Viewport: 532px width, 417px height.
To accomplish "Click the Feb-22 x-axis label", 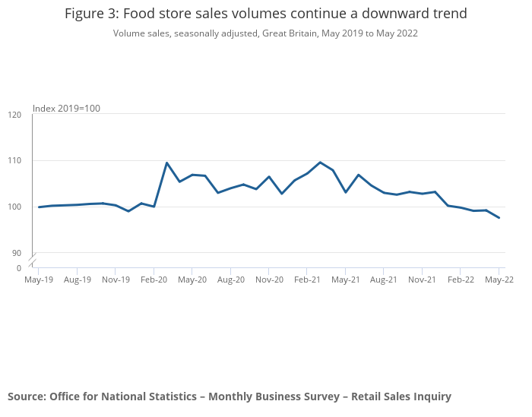I will 461,280.
